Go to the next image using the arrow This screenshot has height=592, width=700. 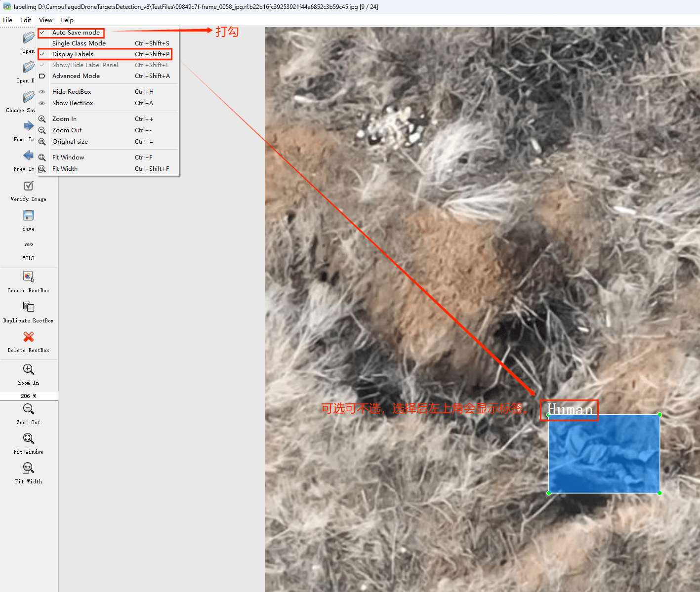click(x=29, y=126)
